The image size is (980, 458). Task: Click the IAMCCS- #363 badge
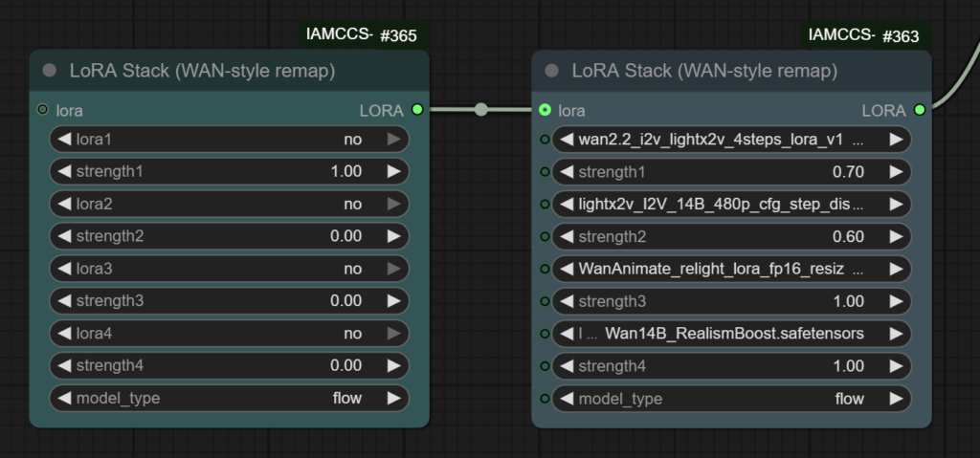pyautogui.click(x=864, y=36)
